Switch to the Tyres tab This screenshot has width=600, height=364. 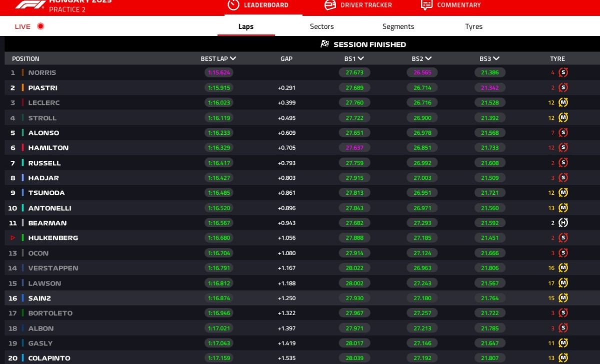(x=473, y=26)
